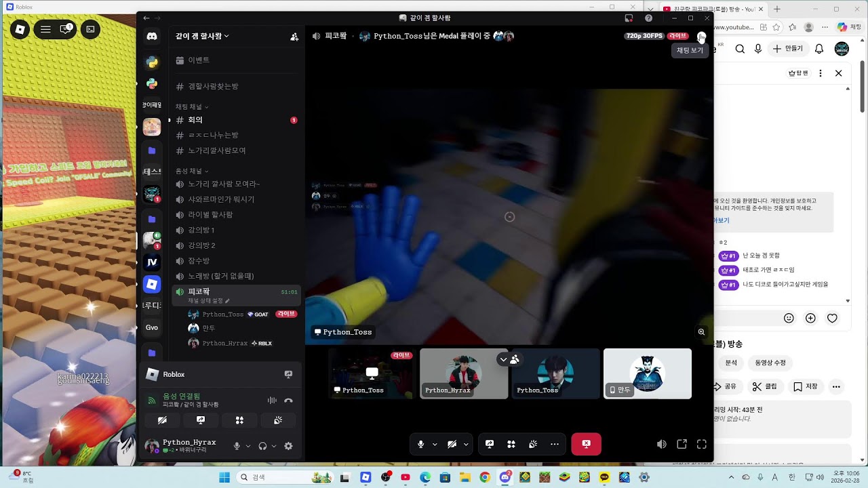Image resolution: width=868 pixels, height=488 pixels.
Task: Enter fullscreen for the stream
Action: click(x=702, y=444)
